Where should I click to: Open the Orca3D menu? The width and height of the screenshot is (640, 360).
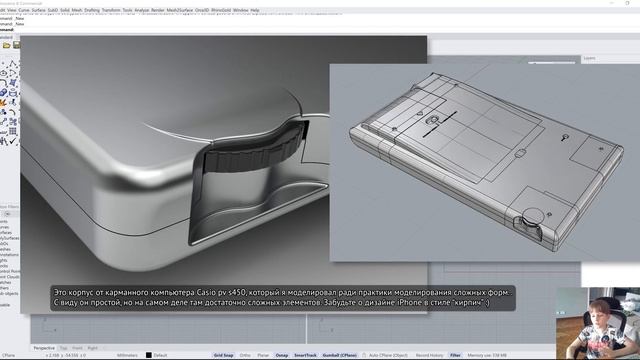[x=202, y=10]
